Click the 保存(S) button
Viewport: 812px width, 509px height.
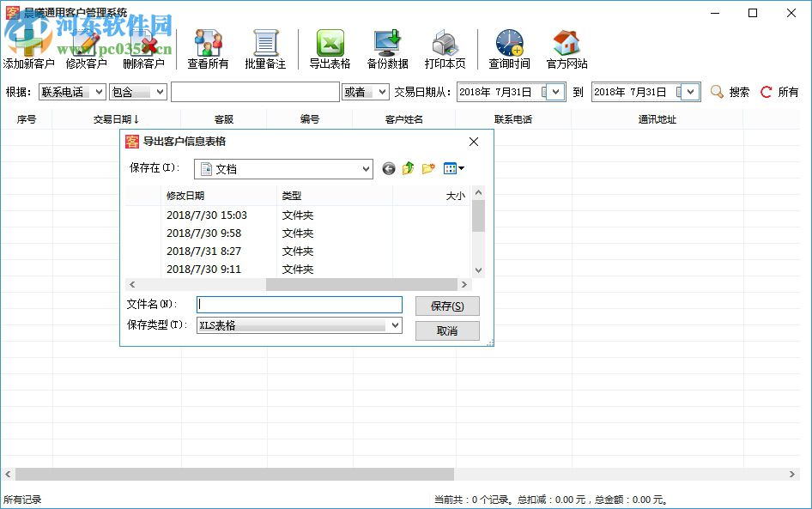tap(446, 306)
